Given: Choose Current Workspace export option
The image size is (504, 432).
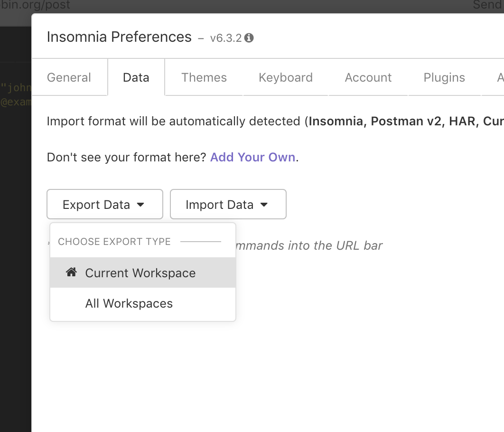Looking at the screenshot, I should click(x=143, y=272).
